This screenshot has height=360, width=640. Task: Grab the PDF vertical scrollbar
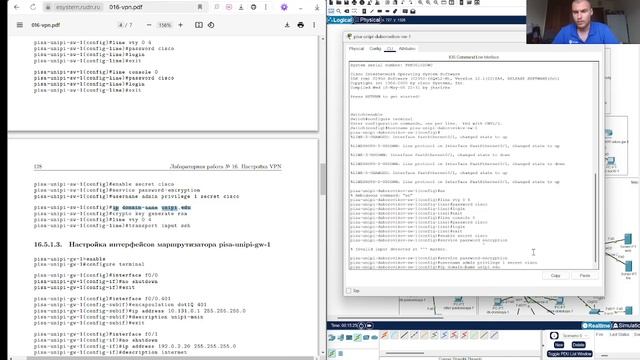click(x=323, y=180)
